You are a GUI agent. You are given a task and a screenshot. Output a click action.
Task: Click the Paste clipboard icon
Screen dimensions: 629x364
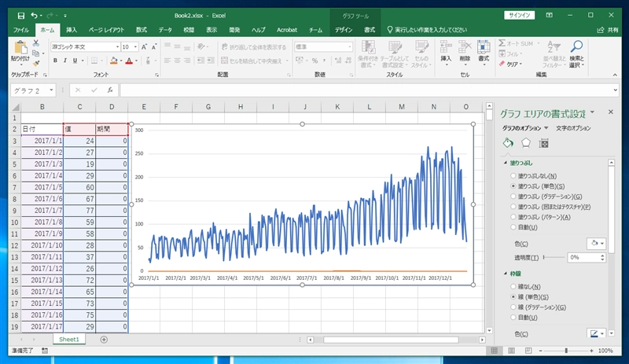(20, 48)
